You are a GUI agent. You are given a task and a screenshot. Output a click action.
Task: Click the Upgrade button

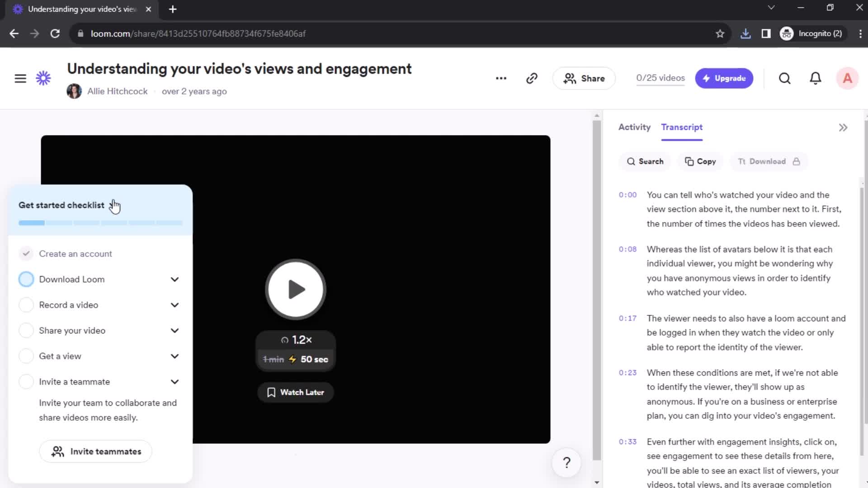click(724, 78)
